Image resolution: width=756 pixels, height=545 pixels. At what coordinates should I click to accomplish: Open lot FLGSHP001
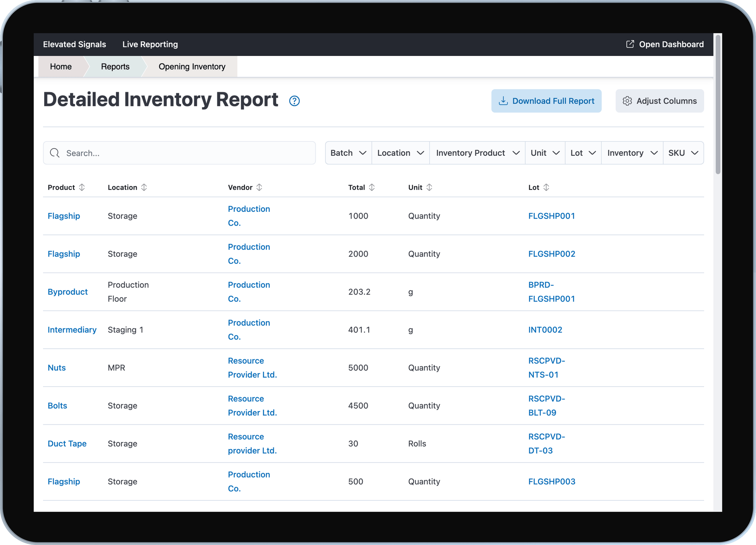point(552,216)
